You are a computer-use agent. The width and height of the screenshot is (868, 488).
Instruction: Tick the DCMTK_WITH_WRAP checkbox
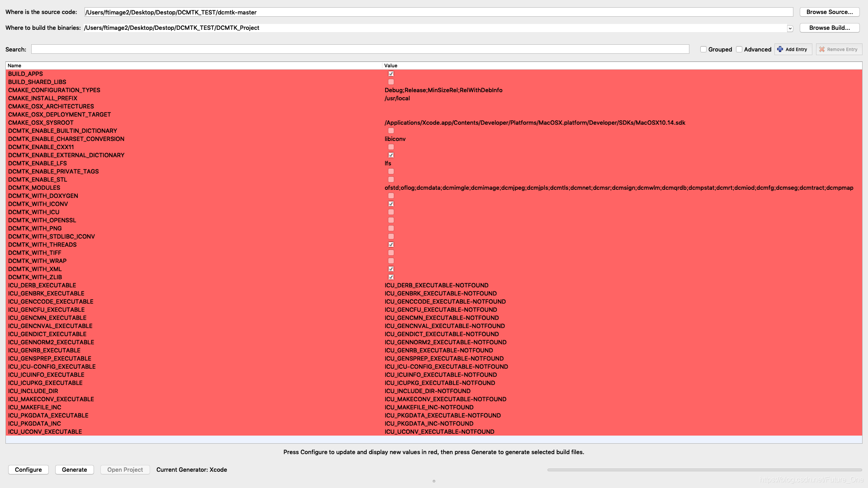tap(391, 261)
